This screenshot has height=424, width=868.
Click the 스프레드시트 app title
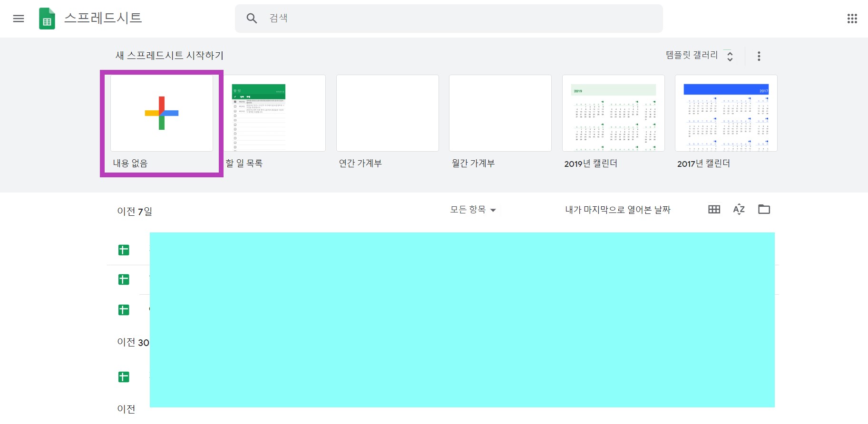pos(103,18)
